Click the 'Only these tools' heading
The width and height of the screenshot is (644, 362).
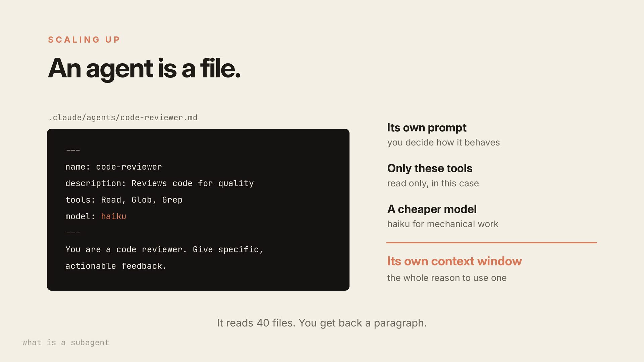pos(430,168)
